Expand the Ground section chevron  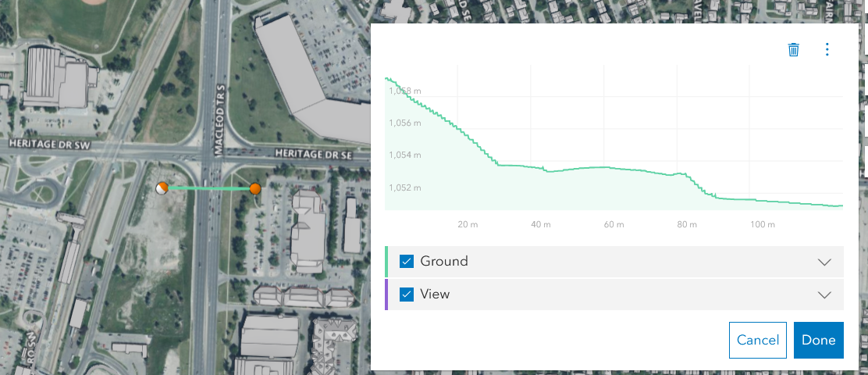824,262
